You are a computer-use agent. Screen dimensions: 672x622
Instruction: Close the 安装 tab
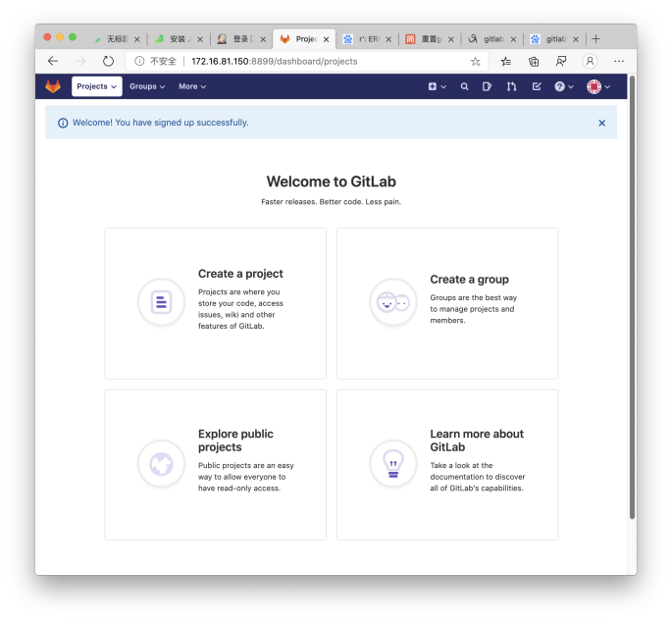[200, 39]
